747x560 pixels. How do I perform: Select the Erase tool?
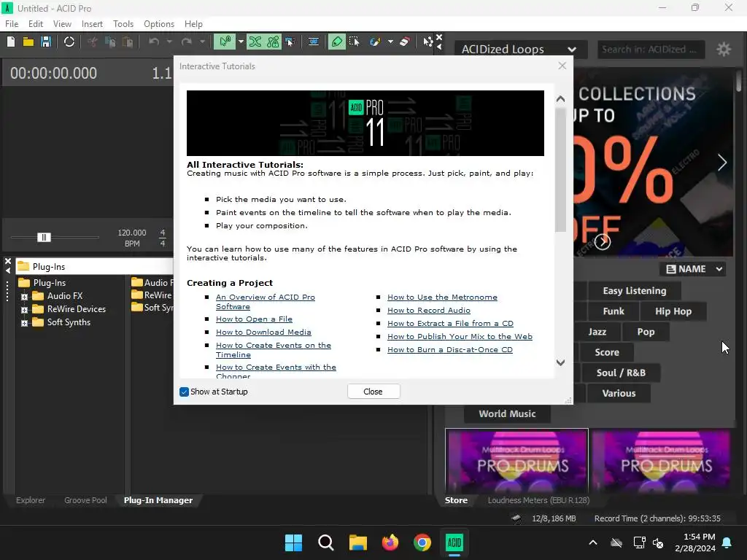click(404, 42)
